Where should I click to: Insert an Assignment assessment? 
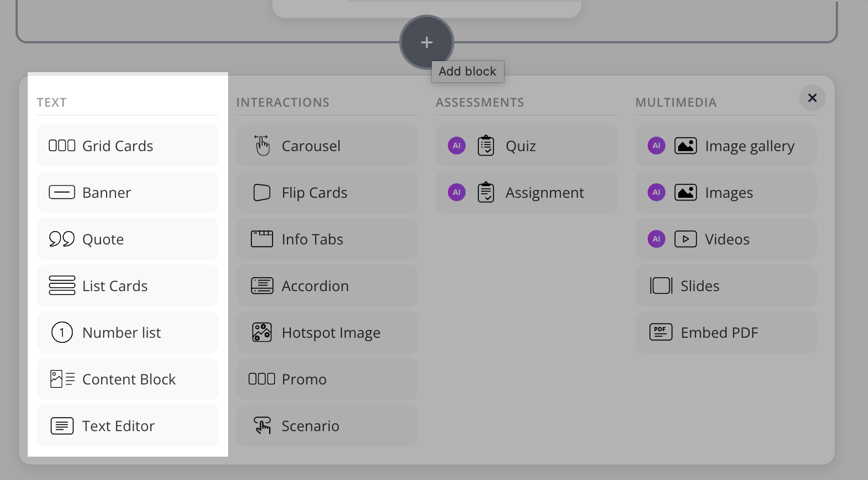click(527, 192)
